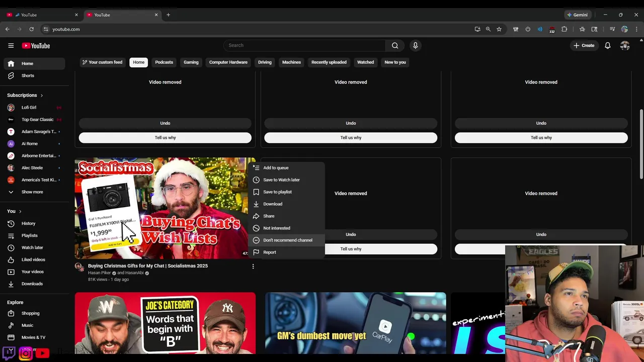Open the Socialistmas video thumbnail
The height and width of the screenshot is (362, 644).
(x=165, y=208)
